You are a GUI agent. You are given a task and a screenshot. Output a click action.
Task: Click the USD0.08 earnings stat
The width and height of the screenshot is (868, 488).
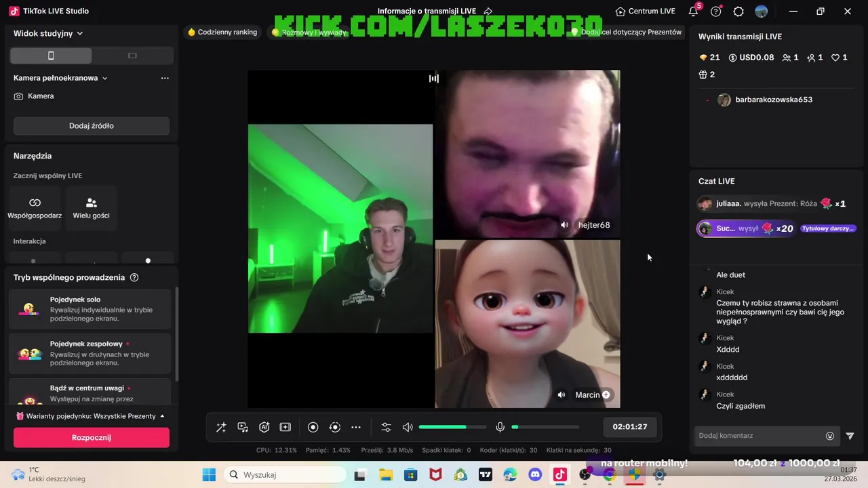[x=751, y=58]
